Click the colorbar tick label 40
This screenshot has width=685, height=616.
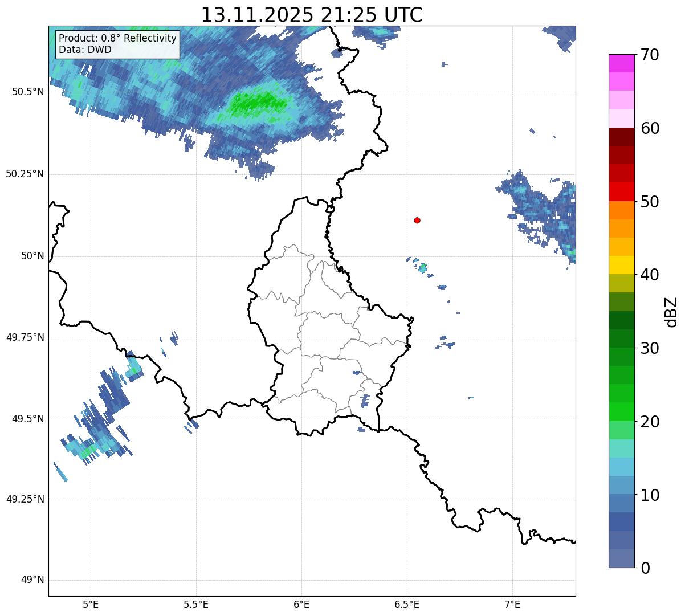coord(650,275)
